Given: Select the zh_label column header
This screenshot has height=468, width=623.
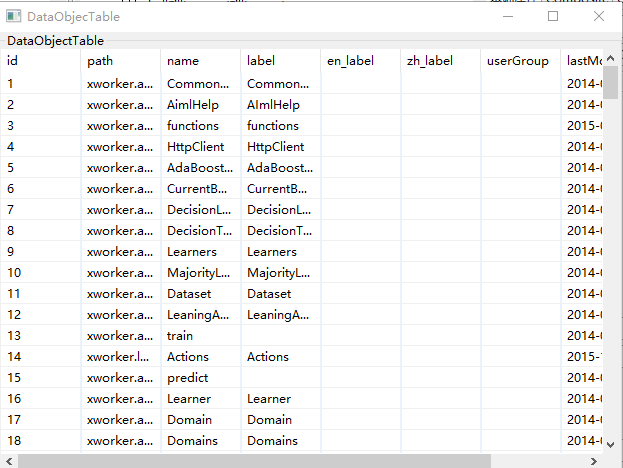Looking at the screenshot, I should coord(441,61).
